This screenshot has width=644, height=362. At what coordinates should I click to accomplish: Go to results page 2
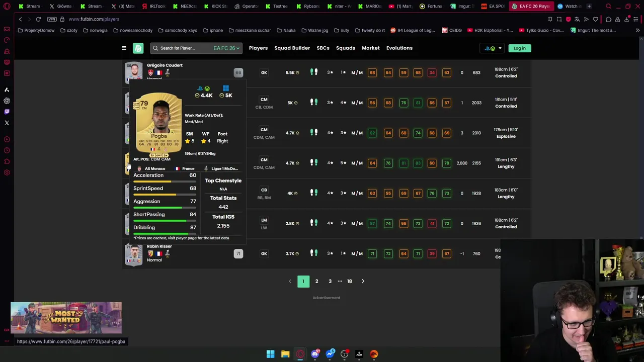coord(316,281)
